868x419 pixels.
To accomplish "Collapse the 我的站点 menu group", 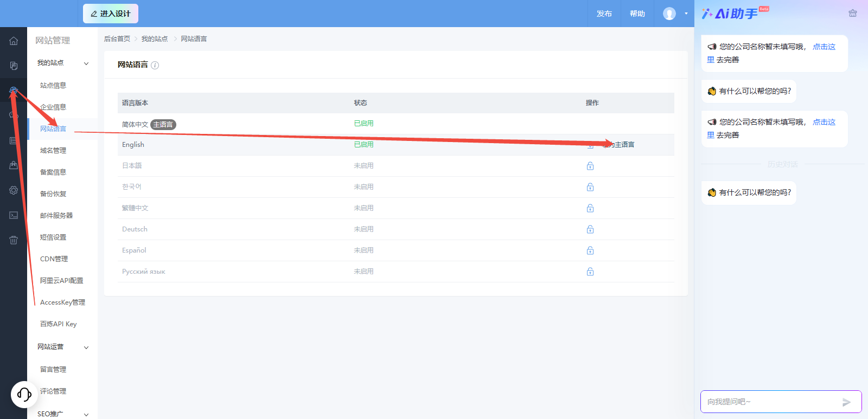I will [x=86, y=63].
